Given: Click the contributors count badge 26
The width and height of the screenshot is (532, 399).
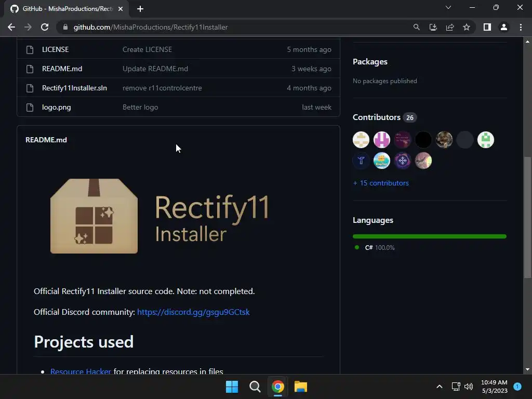Looking at the screenshot, I should (x=410, y=118).
